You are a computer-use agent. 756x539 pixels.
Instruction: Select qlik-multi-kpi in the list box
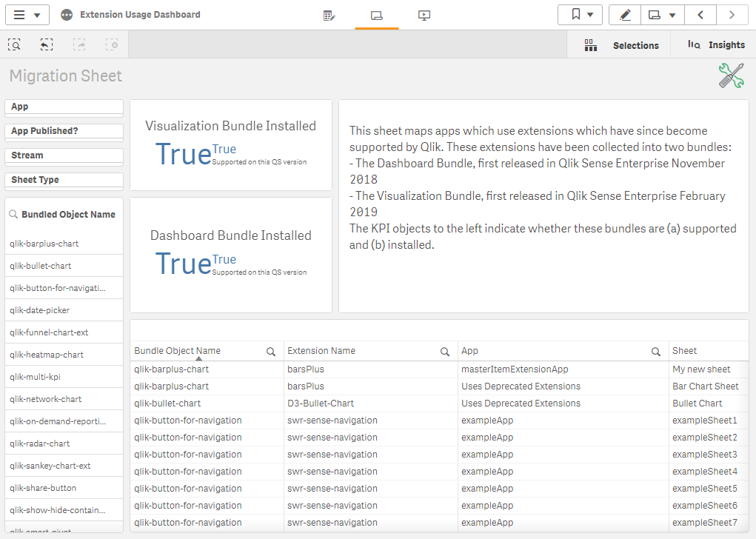click(64, 377)
